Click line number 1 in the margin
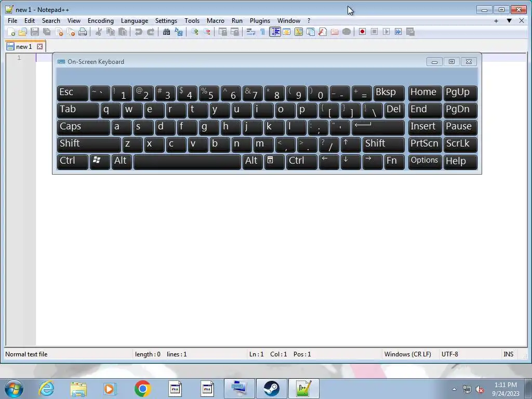The image size is (532, 399). pos(19,58)
